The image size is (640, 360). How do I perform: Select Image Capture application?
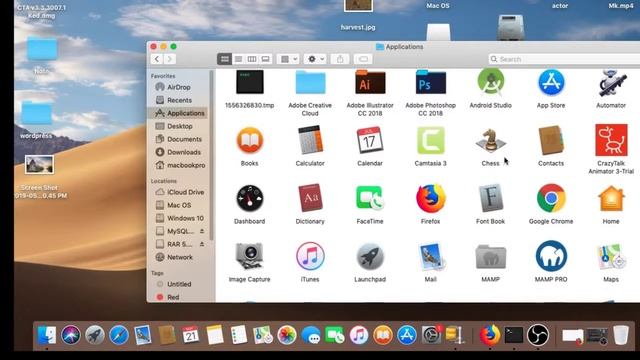(249, 256)
